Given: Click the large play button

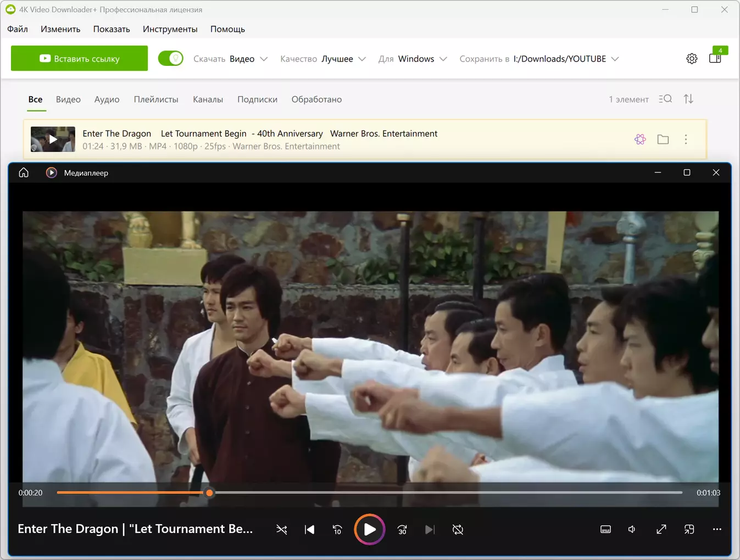Looking at the screenshot, I should tap(370, 529).
